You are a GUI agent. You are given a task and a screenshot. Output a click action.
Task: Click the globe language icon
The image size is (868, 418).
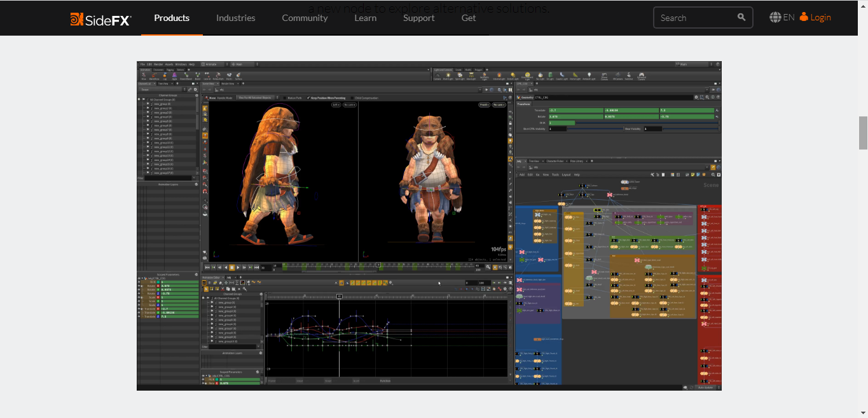coord(775,17)
